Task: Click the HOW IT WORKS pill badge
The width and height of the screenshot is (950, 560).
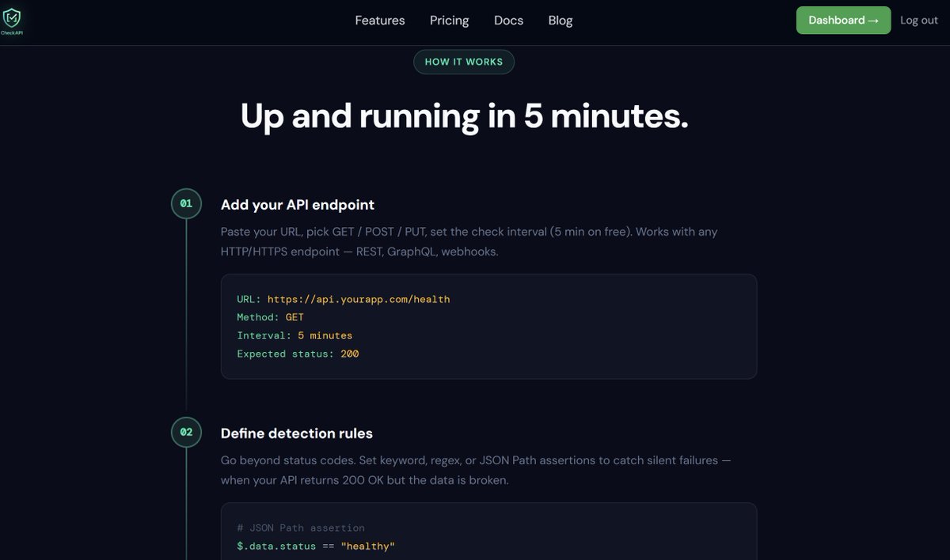Action: coord(464,62)
